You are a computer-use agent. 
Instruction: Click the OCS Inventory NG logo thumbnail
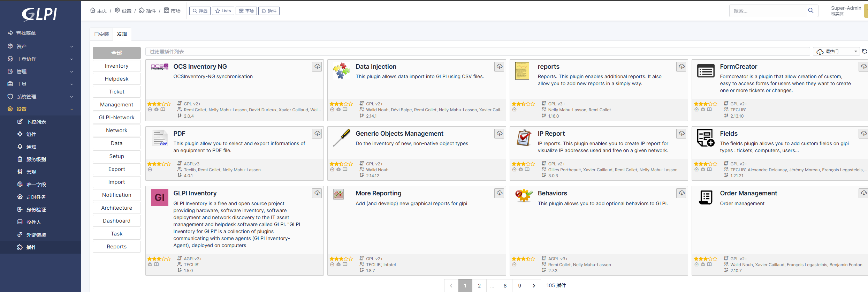[160, 67]
